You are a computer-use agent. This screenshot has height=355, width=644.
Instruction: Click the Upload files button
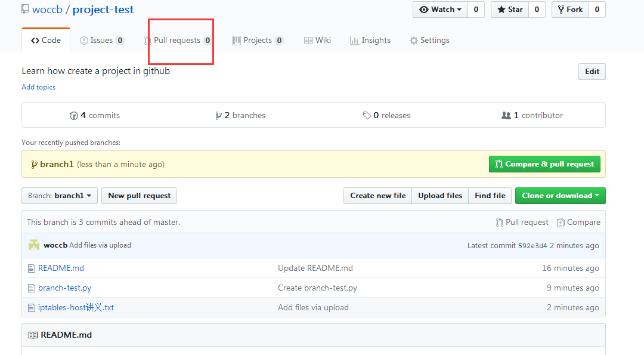pos(440,196)
